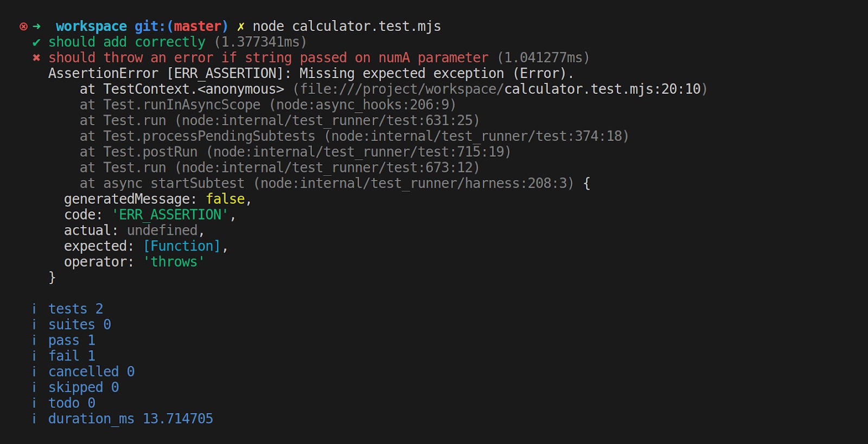Click the red ✖ for the failed test
The width and height of the screenshot is (868, 444).
(36, 58)
